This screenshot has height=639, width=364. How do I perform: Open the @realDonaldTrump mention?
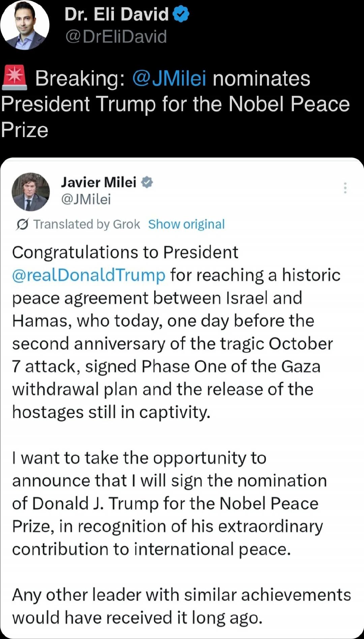(89, 275)
